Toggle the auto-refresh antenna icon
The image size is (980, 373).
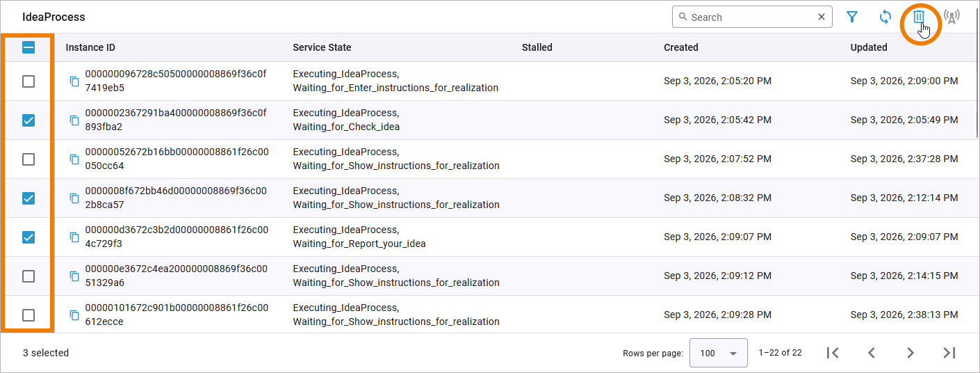tap(952, 17)
